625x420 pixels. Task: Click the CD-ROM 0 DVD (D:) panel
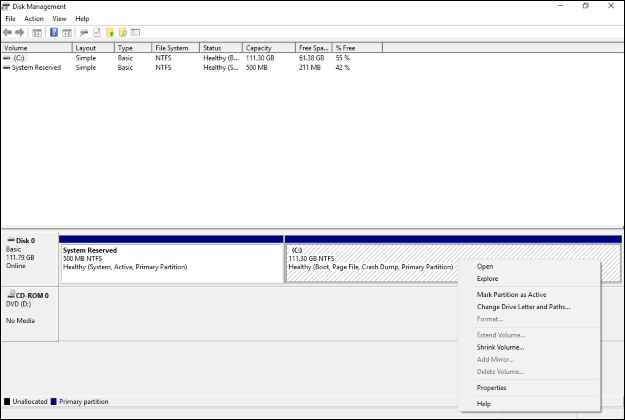point(30,314)
